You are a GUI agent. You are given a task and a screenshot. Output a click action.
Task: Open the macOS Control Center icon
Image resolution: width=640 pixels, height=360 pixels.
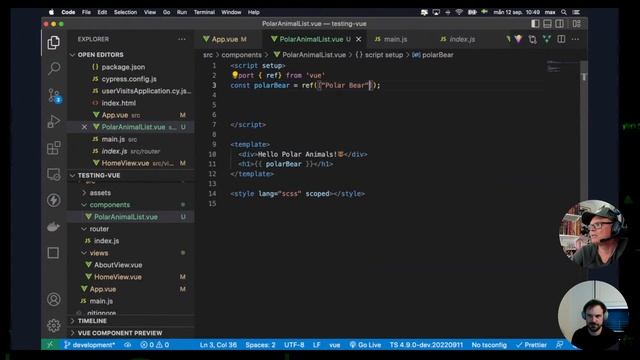[x=576, y=12]
